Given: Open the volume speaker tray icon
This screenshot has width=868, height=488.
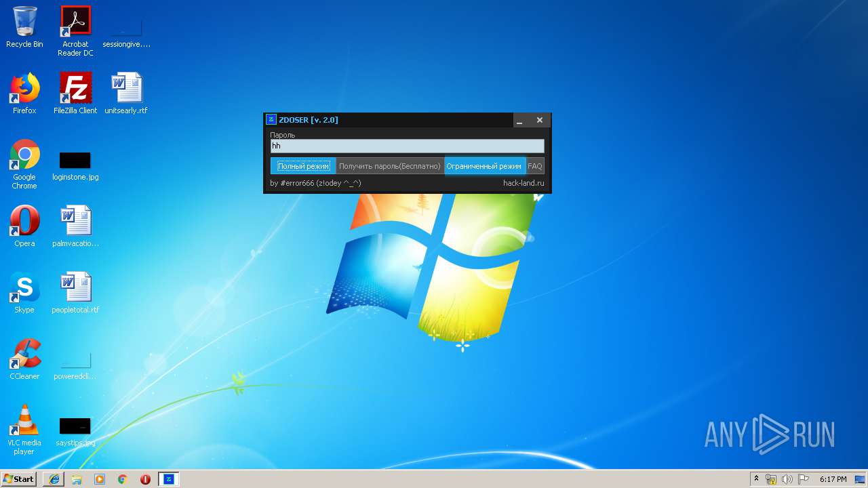Looking at the screenshot, I should pos(787,479).
